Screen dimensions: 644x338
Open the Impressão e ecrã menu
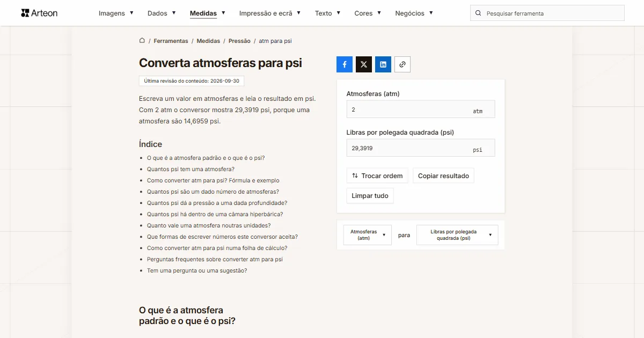(x=270, y=13)
